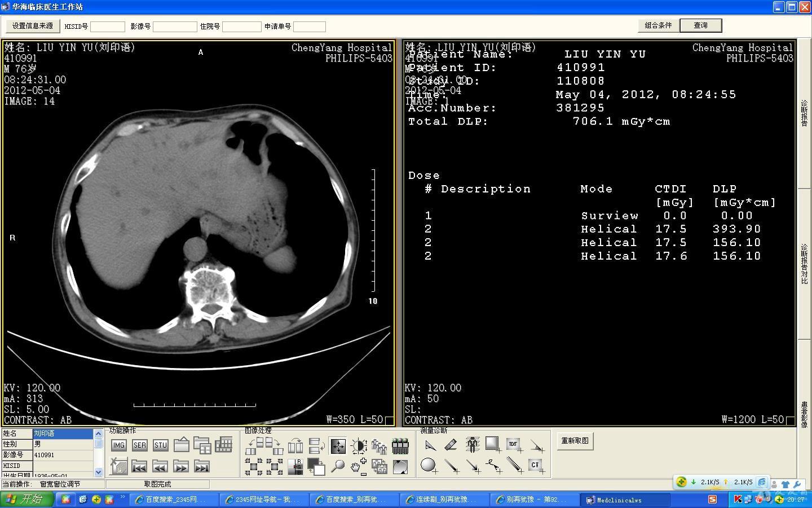This screenshot has height=508, width=812.
Task: Click the angled line with plus tool
Action: click(536, 446)
